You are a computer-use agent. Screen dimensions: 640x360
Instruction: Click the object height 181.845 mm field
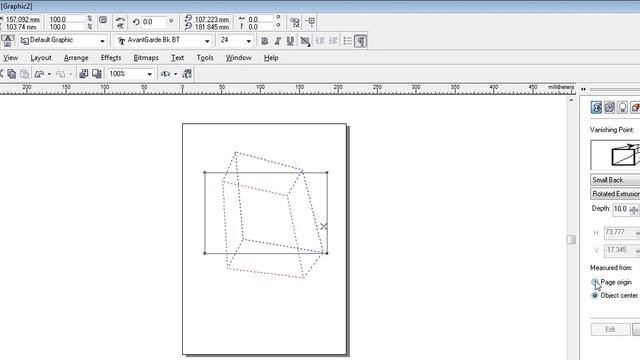click(x=211, y=27)
